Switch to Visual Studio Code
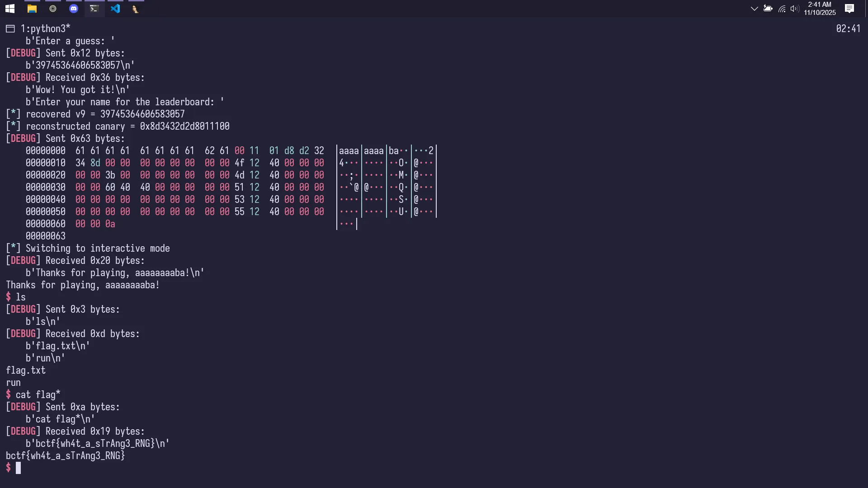868x488 pixels. pos(115,9)
